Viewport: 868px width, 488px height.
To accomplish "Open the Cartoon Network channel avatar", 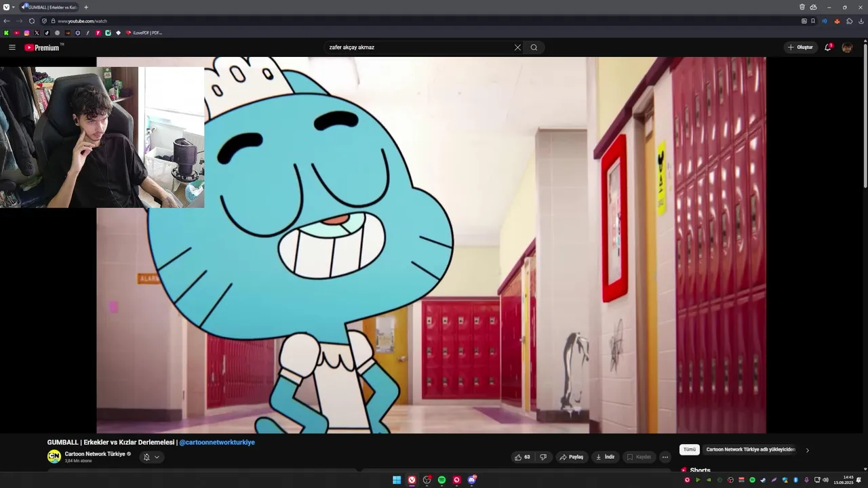I will 54,457.
